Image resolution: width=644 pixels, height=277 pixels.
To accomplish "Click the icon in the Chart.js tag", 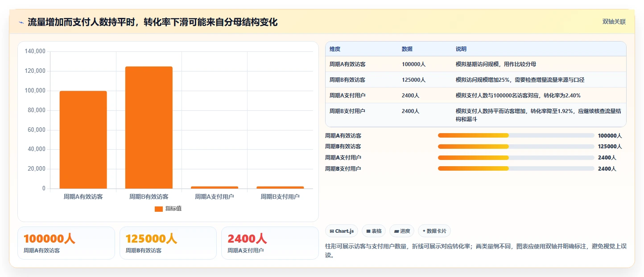I will (x=332, y=231).
